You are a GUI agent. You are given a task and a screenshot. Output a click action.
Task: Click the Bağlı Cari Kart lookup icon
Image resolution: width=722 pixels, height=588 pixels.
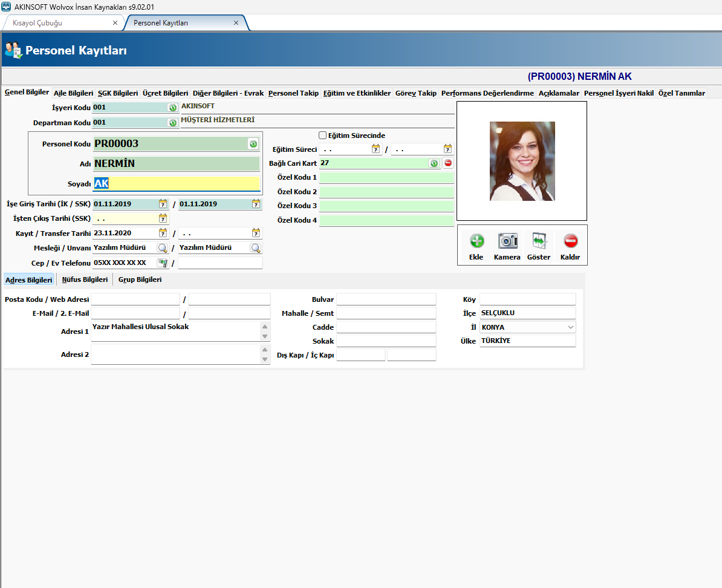click(434, 163)
